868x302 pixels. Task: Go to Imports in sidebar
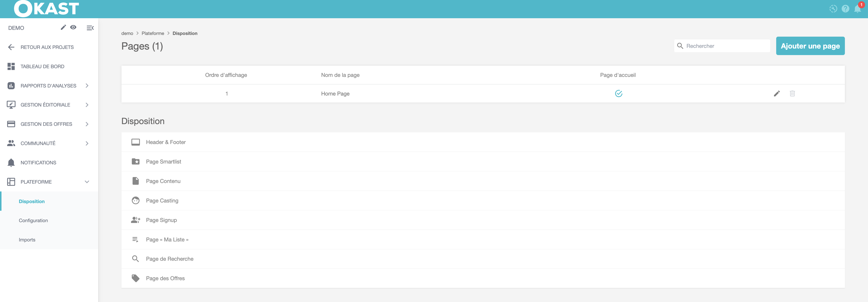tap(27, 240)
